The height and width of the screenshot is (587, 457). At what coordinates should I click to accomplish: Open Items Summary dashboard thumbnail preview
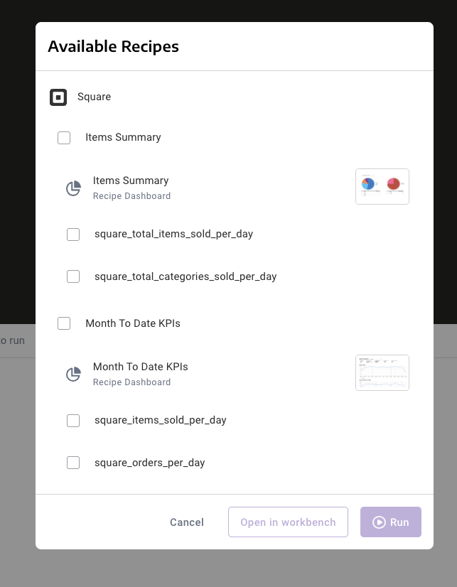tap(382, 186)
